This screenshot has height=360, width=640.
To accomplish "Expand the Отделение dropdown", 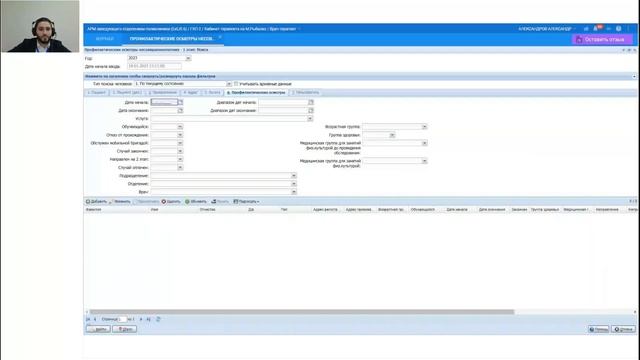I will pyautogui.click(x=294, y=184).
